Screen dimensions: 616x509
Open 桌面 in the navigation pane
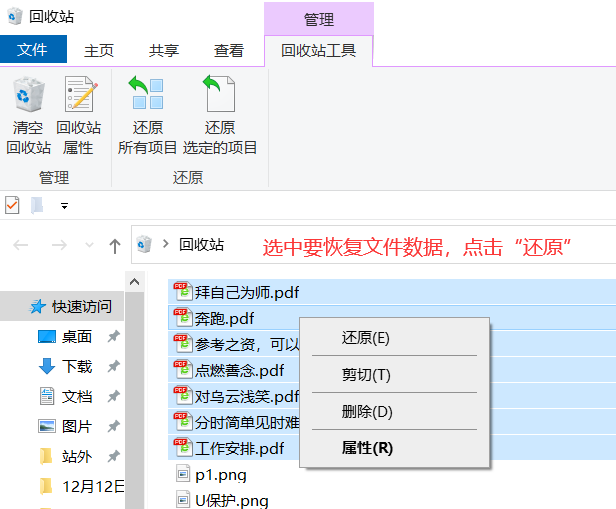[77, 337]
